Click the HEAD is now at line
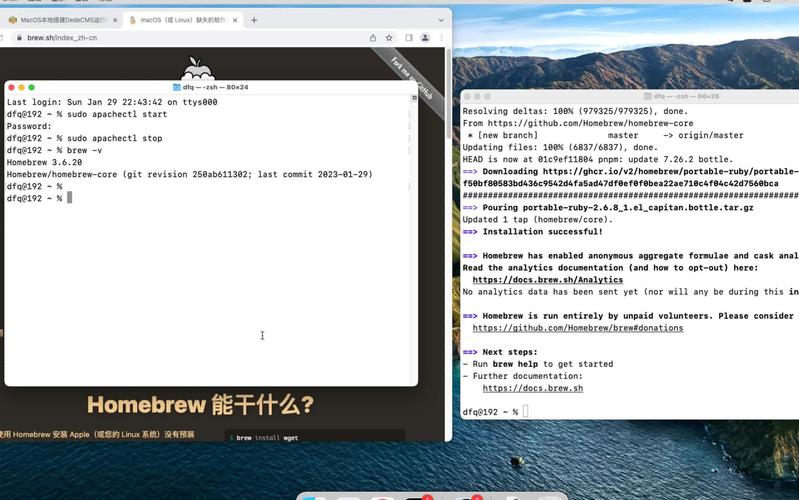The height and width of the screenshot is (500, 799). [x=598, y=160]
